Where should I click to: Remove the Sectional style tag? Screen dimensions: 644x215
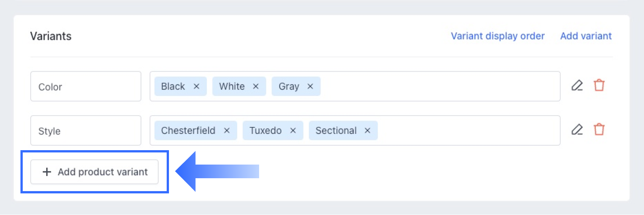pyautogui.click(x=367, y=130)
